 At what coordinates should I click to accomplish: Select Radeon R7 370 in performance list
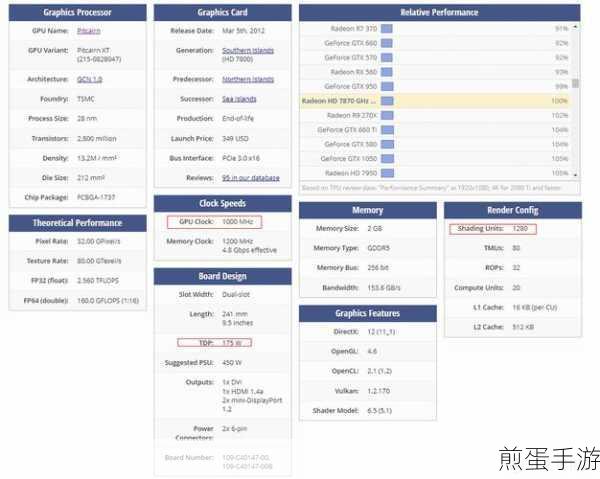[436, 29]
